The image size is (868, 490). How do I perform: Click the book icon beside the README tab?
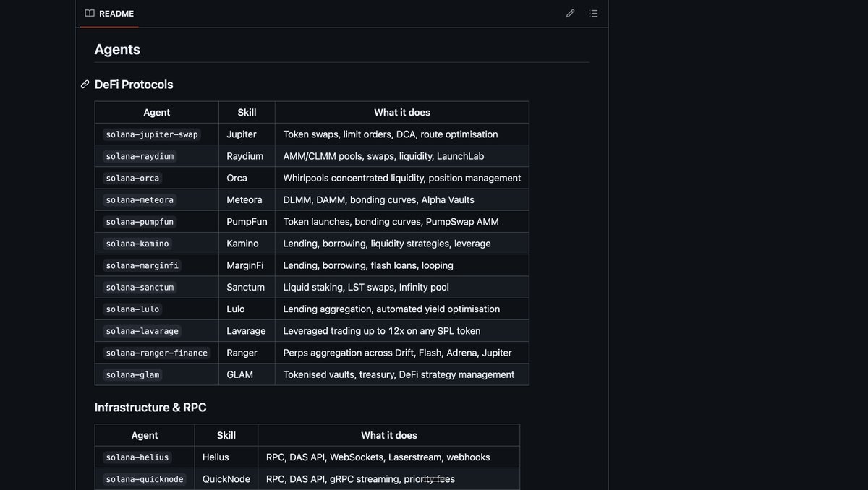pos(90,14)
